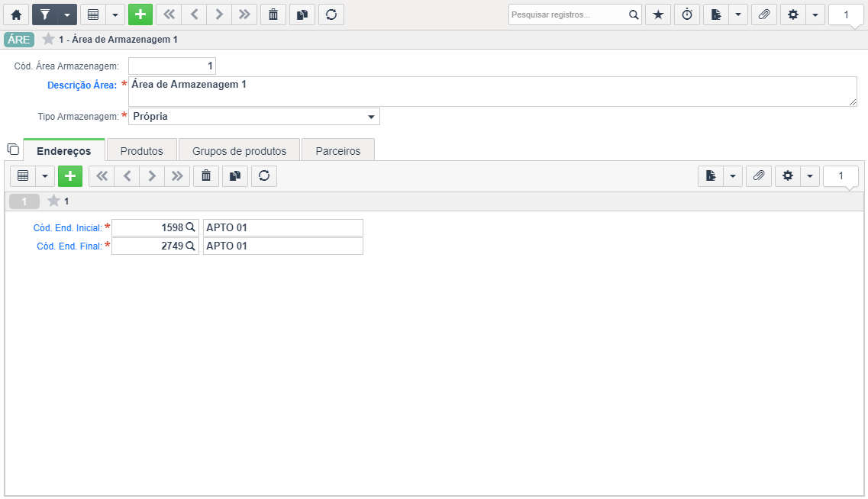The height and width of the screenshot is (499, 868).
Task: Open favorites star in top toolbar
Action: (x=658, y=14)
